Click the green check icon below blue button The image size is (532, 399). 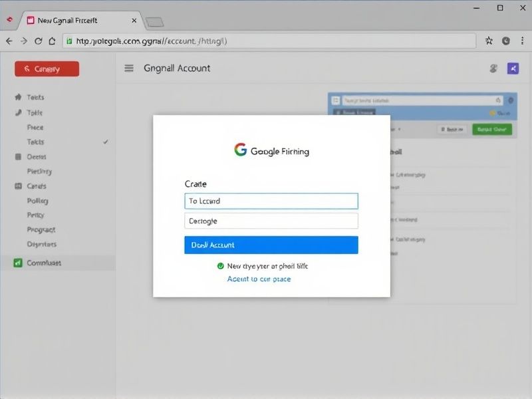[x=221, y=266]
